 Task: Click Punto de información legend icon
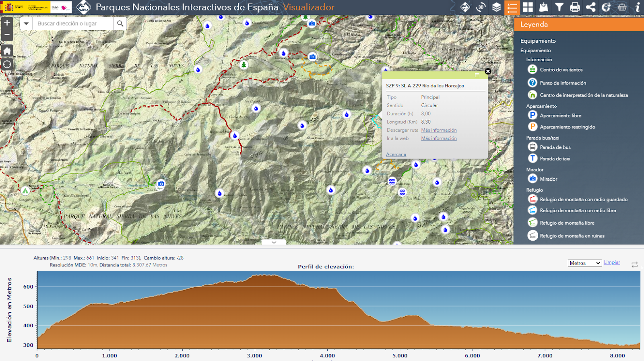click(533, 83)
